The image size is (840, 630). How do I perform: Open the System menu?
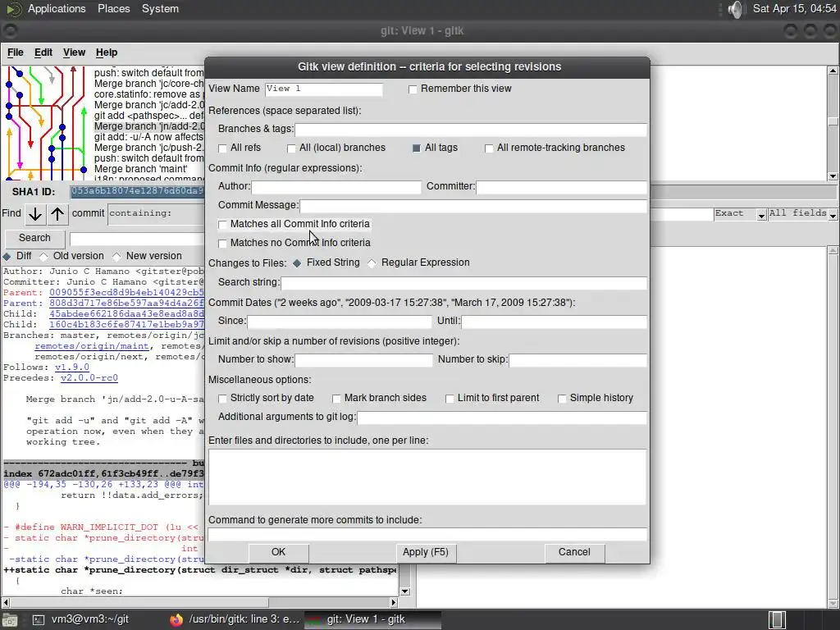click(160, 8)
